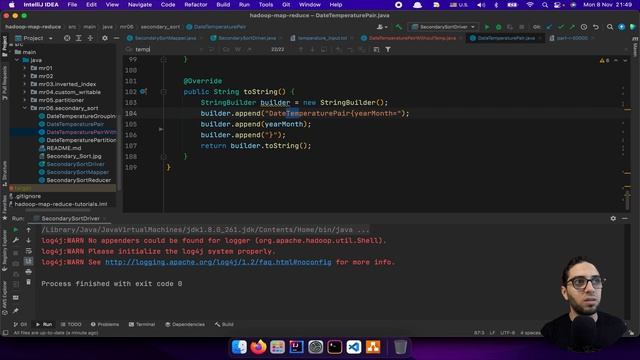The image size is (640, 360).
Task: Switch to DateTemperaturePairWithoutTemp.java tab
Action: pyautogui.click(x=411, y=38)
